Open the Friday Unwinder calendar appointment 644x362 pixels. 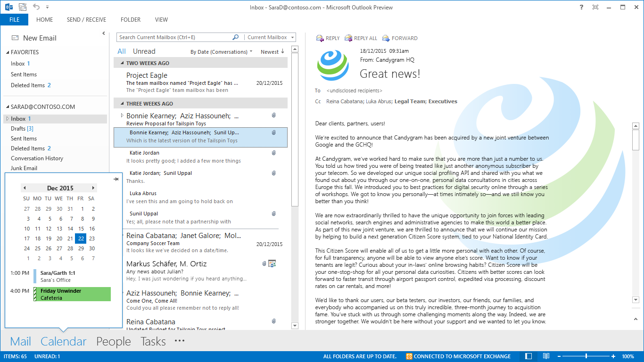tap(73, 294)
